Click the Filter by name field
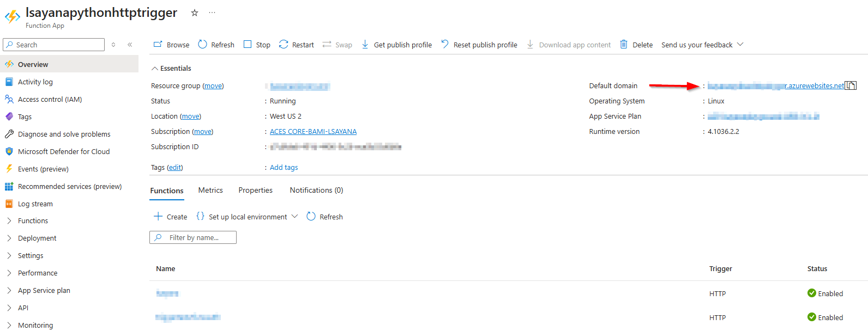This screenshot has height=331, width=868. [193, 237]
